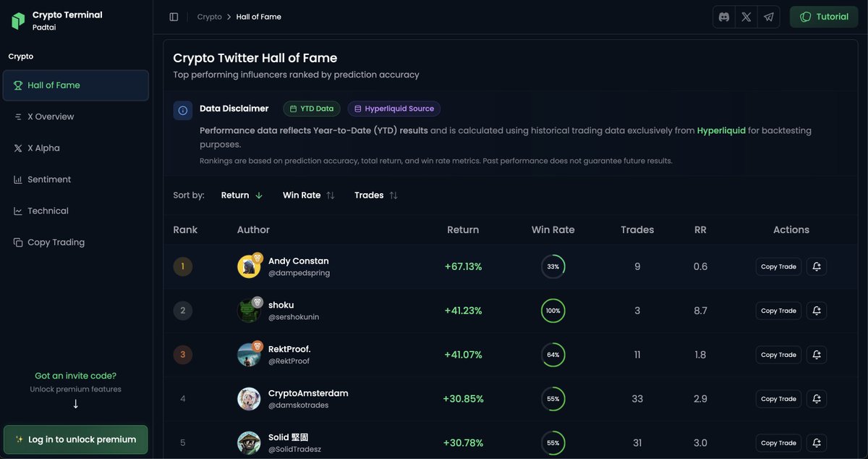Enable alerts with bell icon for CryptoAmsterdam
868x459 pixels.
817,399
